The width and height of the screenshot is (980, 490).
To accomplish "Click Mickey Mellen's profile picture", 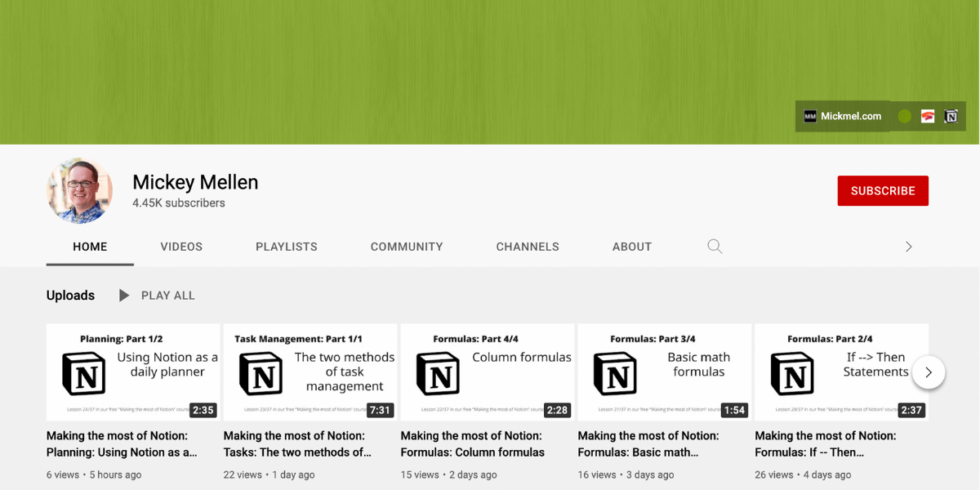I will click(x=80, y=190).
